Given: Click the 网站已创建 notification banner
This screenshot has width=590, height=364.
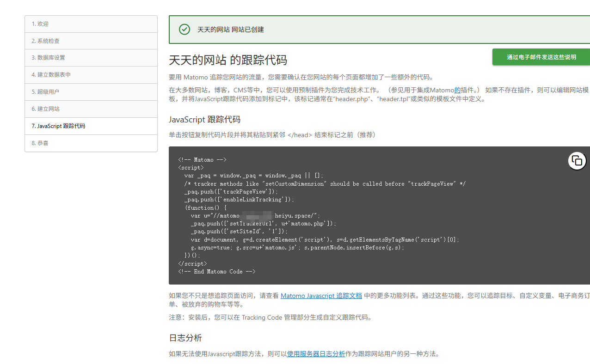Looking at the screenshot, I should [379, 29].
